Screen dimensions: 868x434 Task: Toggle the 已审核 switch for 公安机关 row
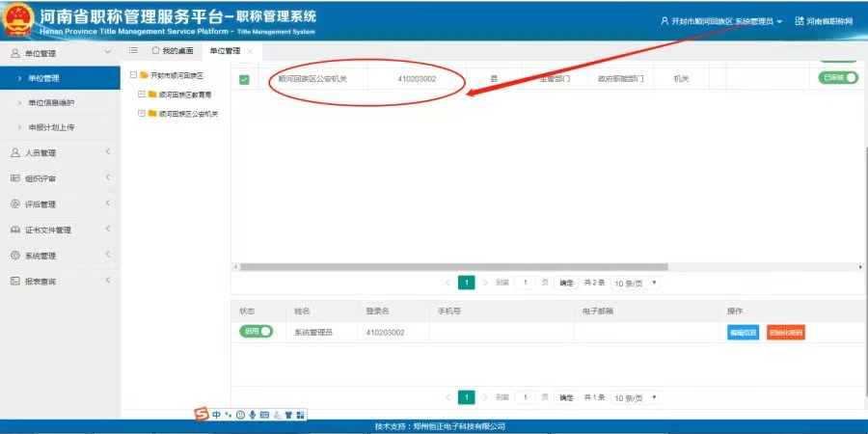tap(838, 78)
